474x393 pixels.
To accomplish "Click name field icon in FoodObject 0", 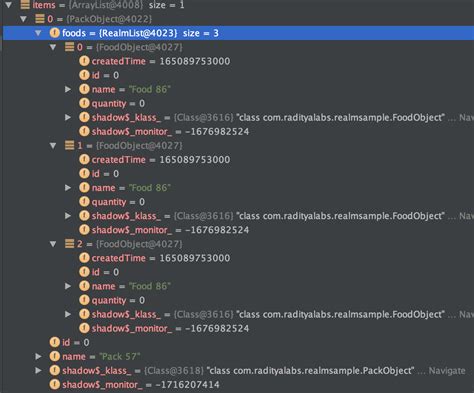I will point(84,89).
